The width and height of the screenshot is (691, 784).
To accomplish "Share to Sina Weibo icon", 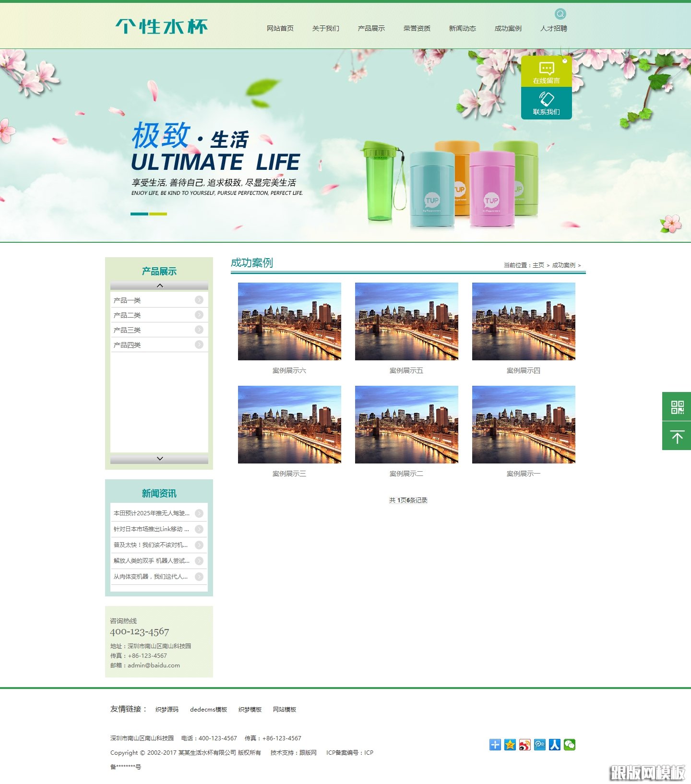I will [x=525, y=745].
